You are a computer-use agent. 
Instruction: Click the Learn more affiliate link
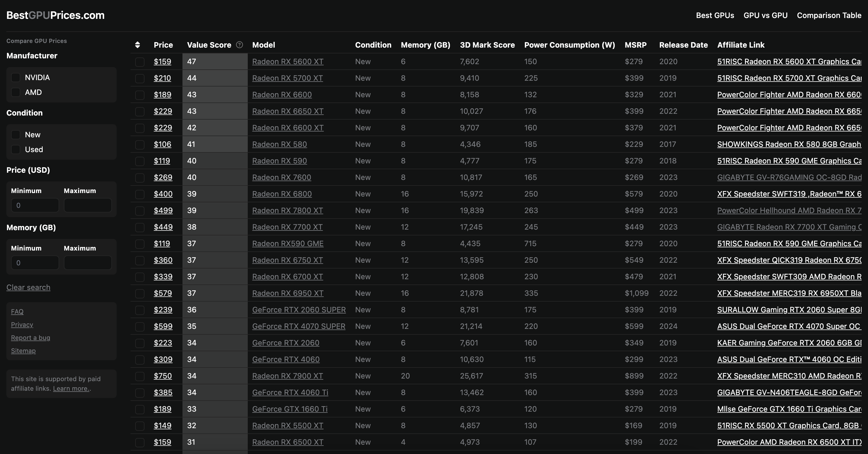click(71, 389)
